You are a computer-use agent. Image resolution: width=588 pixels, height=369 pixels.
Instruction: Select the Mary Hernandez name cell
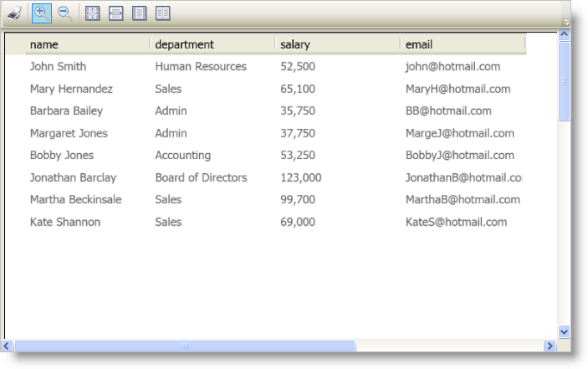[71, 89]
